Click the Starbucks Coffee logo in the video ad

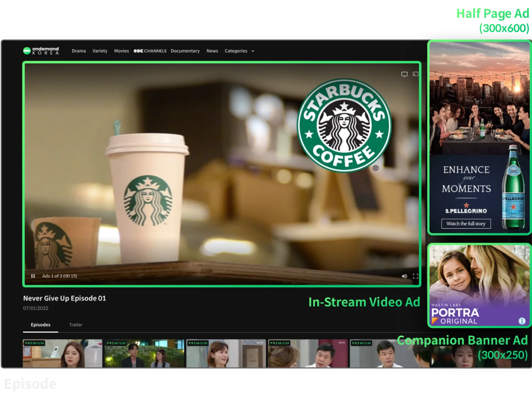344,126
